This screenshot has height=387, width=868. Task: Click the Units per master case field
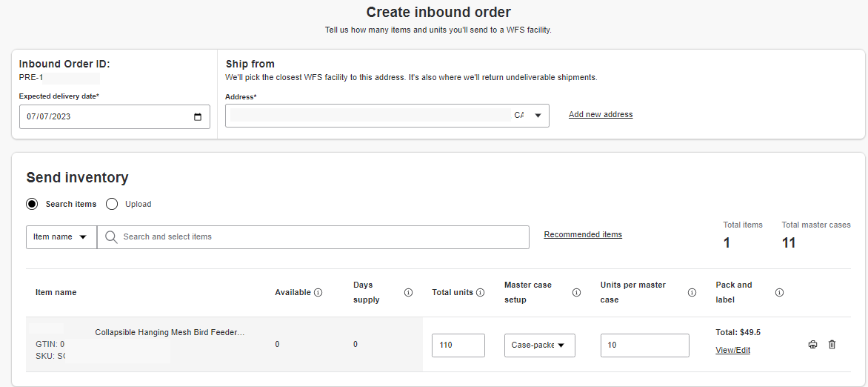(644, 345)
